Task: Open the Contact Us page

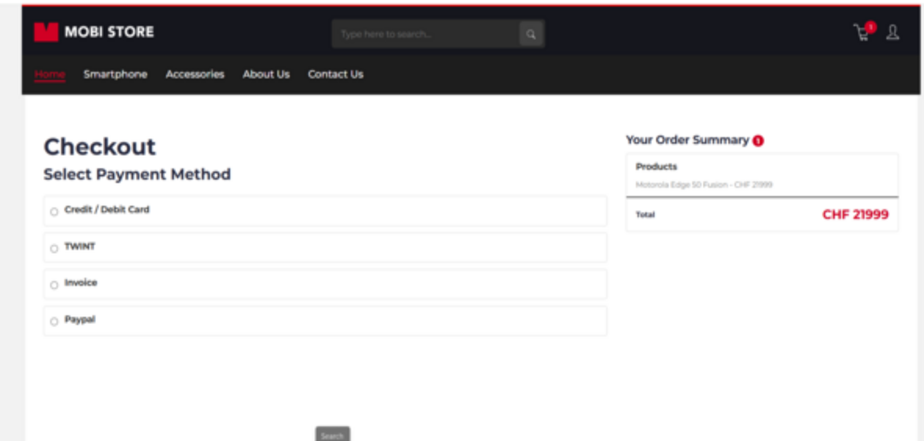Action: [335, 74]
